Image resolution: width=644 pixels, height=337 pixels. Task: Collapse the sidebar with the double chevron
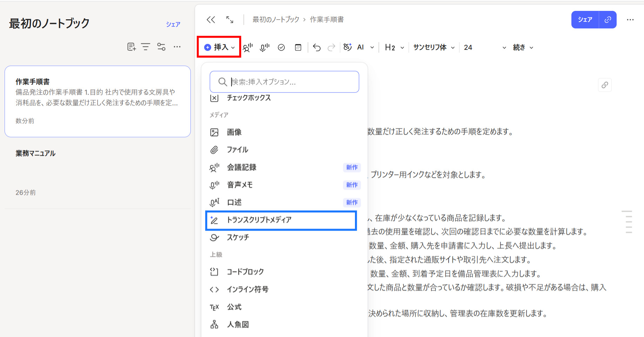(x=211, y=20)
